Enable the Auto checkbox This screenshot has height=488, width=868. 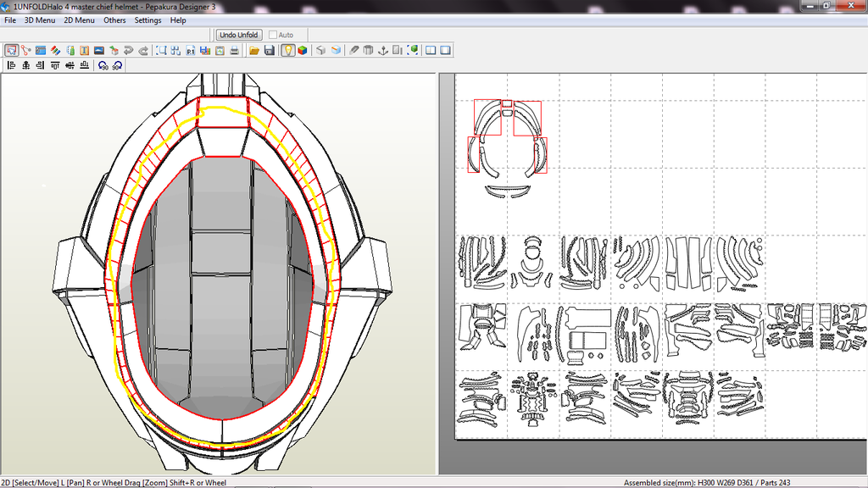273,35
